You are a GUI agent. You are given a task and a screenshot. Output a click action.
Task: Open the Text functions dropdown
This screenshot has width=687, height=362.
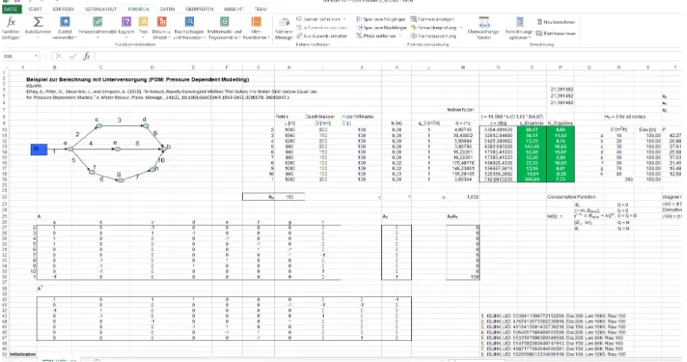143,28
